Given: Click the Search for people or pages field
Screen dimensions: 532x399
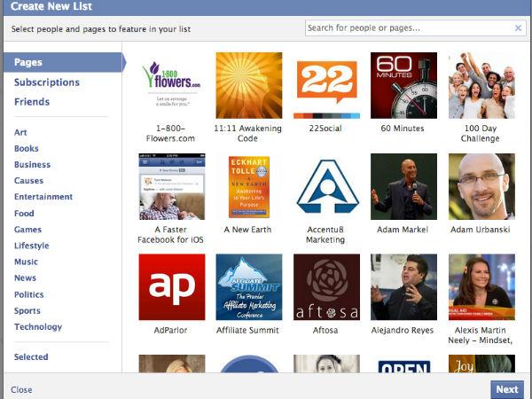Looking at the screenshot, I should tap(408, 28).
